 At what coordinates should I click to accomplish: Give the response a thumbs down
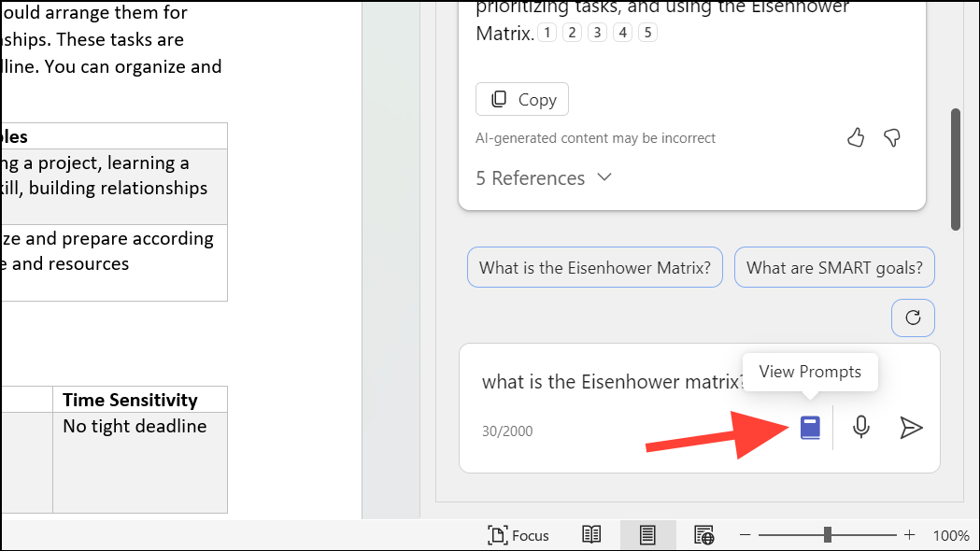891,137
